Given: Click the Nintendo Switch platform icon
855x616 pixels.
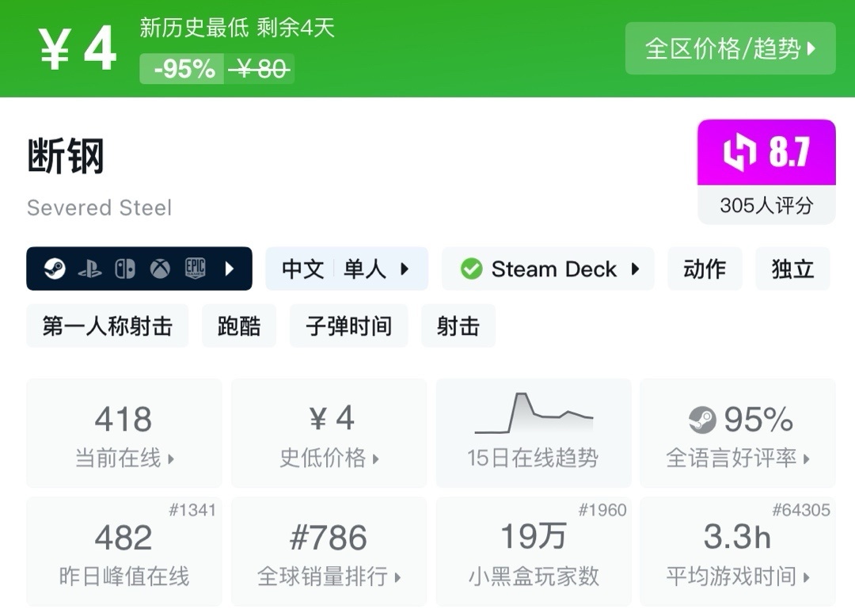Looking at the screenshot, I should 125,269.
